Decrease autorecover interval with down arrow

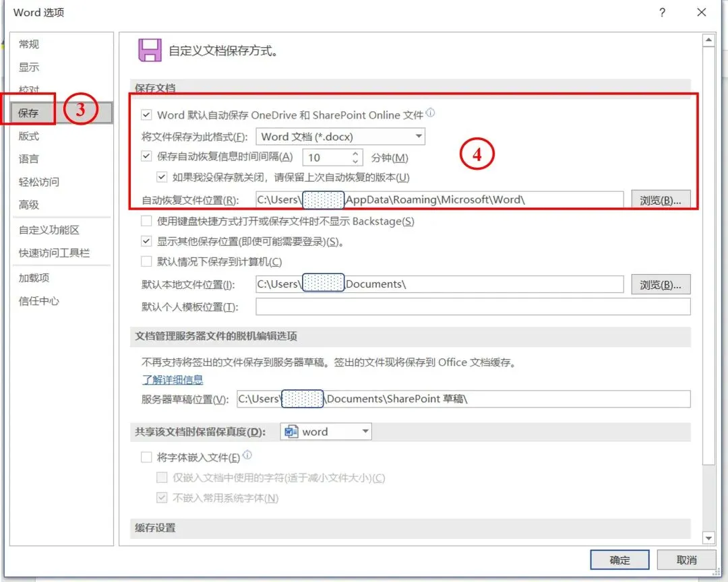point(355,161)
